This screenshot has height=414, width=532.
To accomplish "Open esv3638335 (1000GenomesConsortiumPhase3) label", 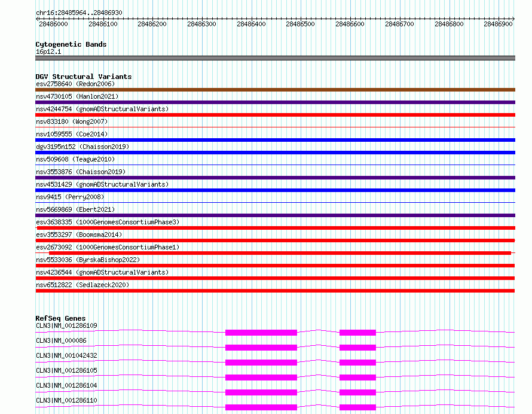I will tap(108, 222).
